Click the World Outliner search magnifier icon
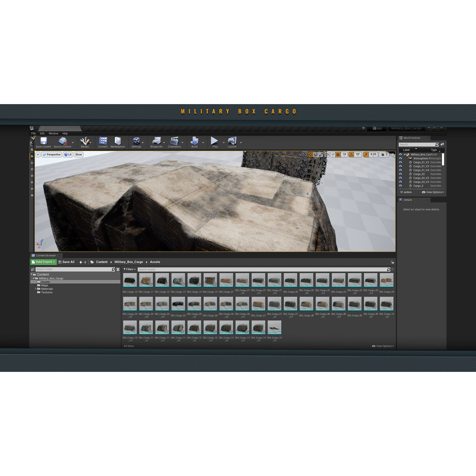The height and width of the screenshot is (476, 476). click(x=437, y=145)
